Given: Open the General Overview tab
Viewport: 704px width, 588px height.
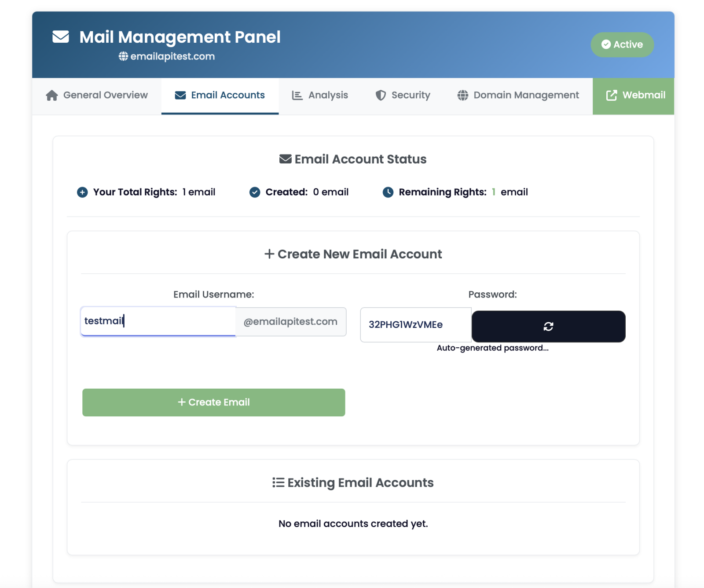Looking at the screenshot, I should click(97, 96).
